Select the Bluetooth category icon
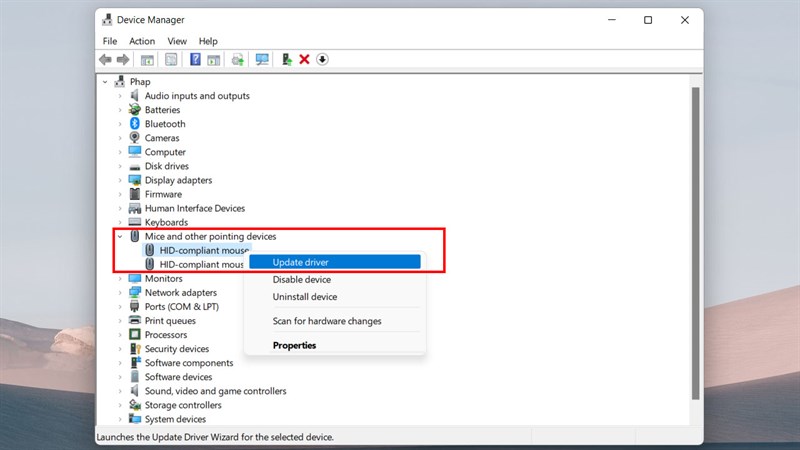This screenshot has width=800, height=450. [135, 124]
